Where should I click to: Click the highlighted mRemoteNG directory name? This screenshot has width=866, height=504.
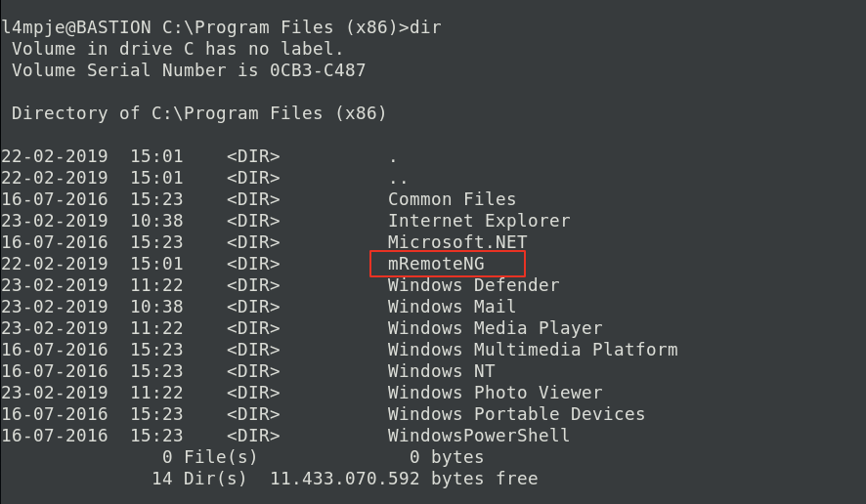click(436, 264)
